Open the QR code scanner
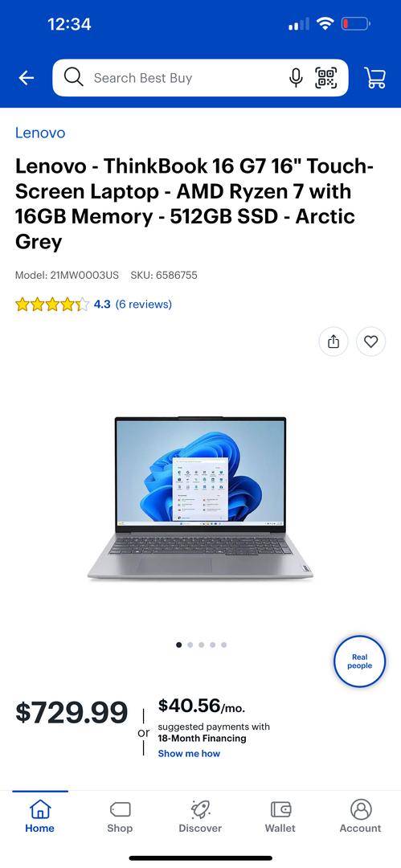The width and height of the screenshot is (401, 868). (x=326, y=78)
